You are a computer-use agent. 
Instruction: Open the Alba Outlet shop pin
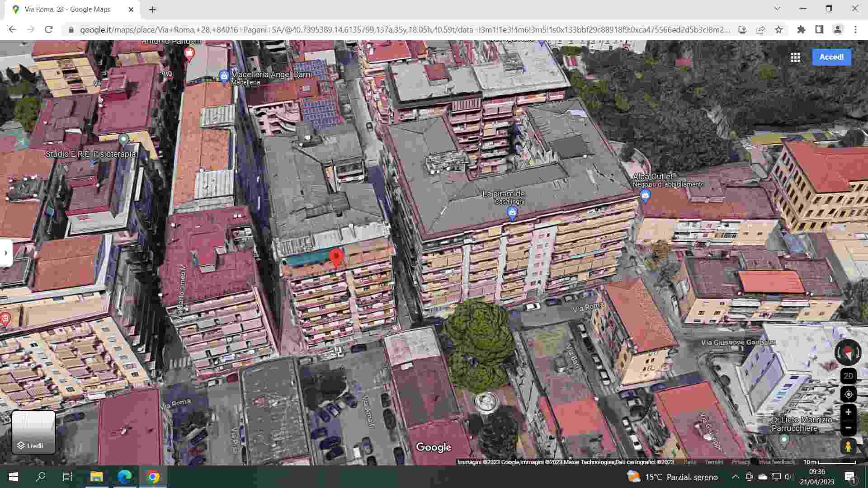645,196
